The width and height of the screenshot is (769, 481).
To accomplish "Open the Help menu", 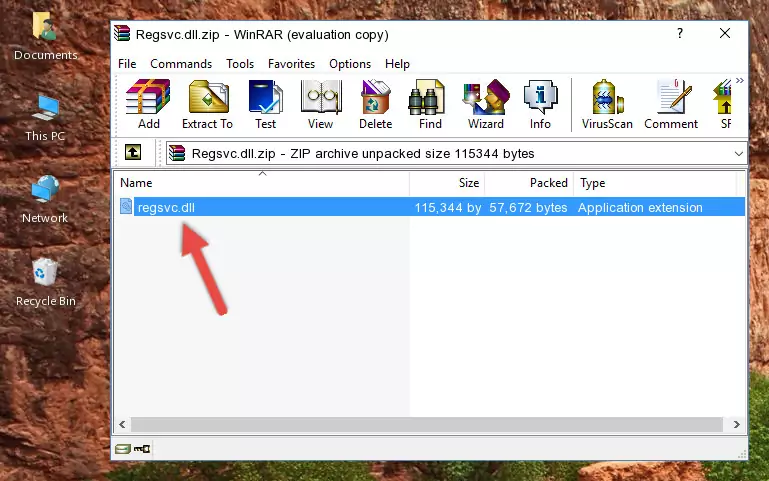I will (x=397, y=64).
